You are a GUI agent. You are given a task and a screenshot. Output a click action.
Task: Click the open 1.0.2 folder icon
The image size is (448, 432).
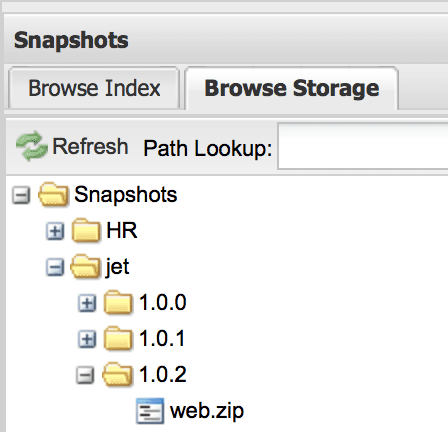[117, 374]
